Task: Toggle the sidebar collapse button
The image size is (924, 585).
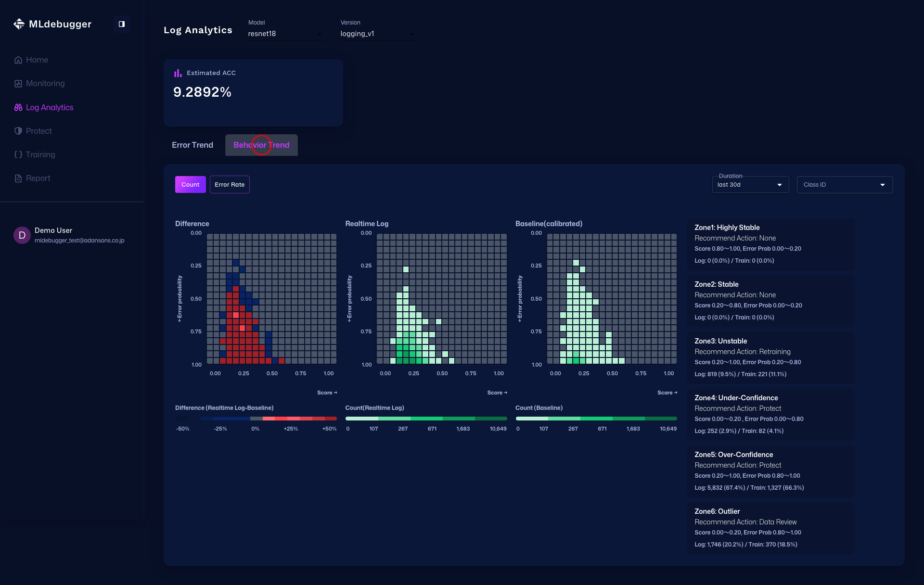Action: 121,24
